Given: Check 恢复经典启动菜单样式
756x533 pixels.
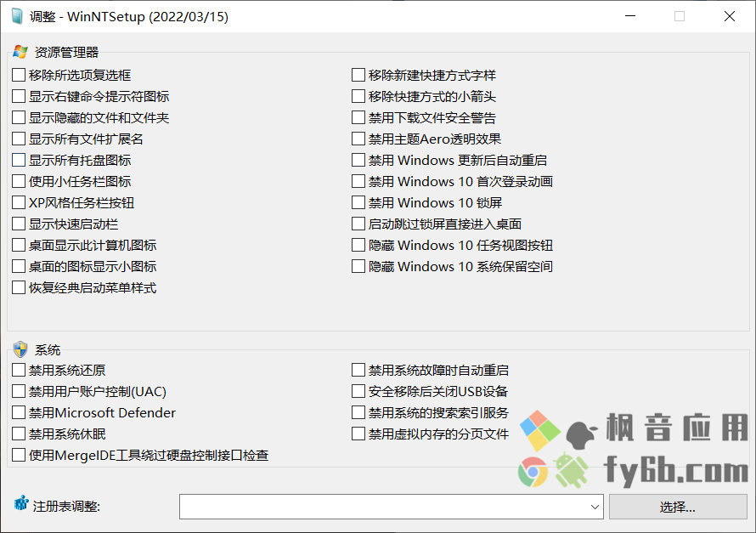Looking at the screenshot, I should 19,287.
